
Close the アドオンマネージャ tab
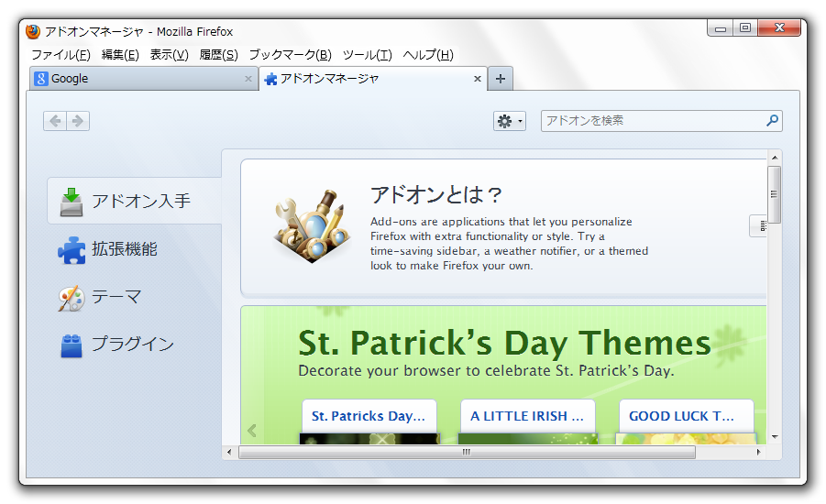(x=478, y=79)
